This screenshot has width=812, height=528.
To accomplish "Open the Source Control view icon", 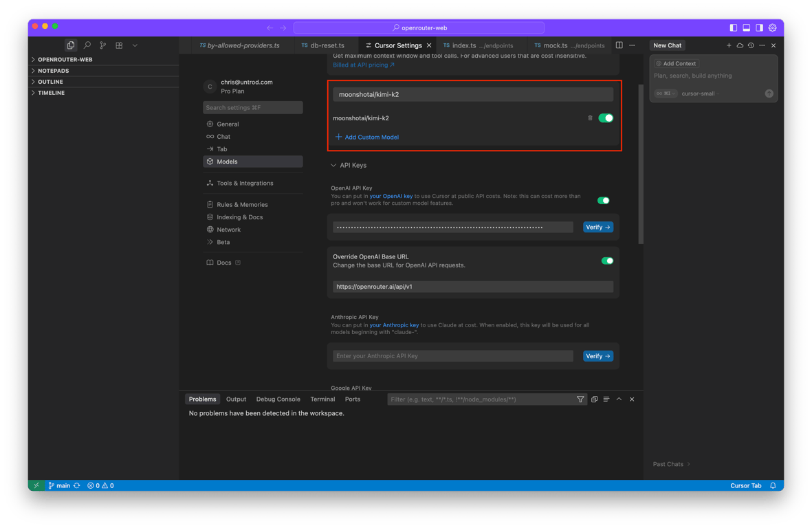I will (x=102, y=45).
